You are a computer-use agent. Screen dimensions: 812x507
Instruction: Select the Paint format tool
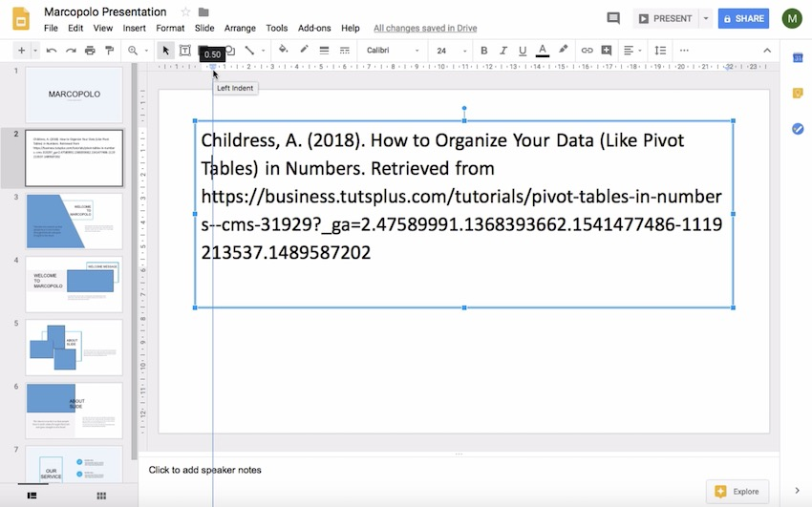click(109, 51)
